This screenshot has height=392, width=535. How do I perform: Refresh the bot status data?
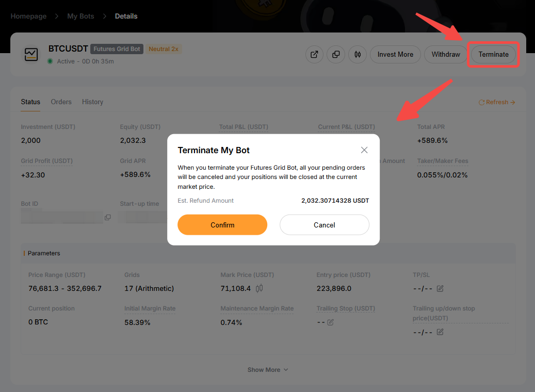click(497, 102)
